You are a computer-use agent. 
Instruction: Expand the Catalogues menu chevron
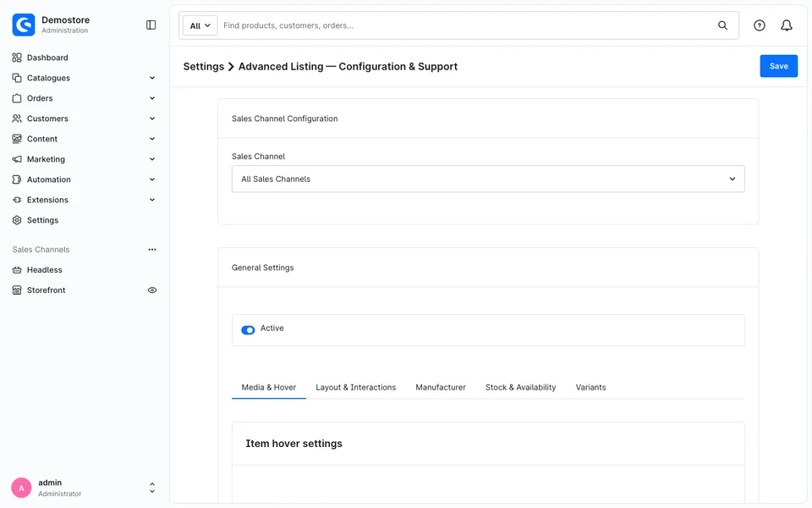(152, 78)
